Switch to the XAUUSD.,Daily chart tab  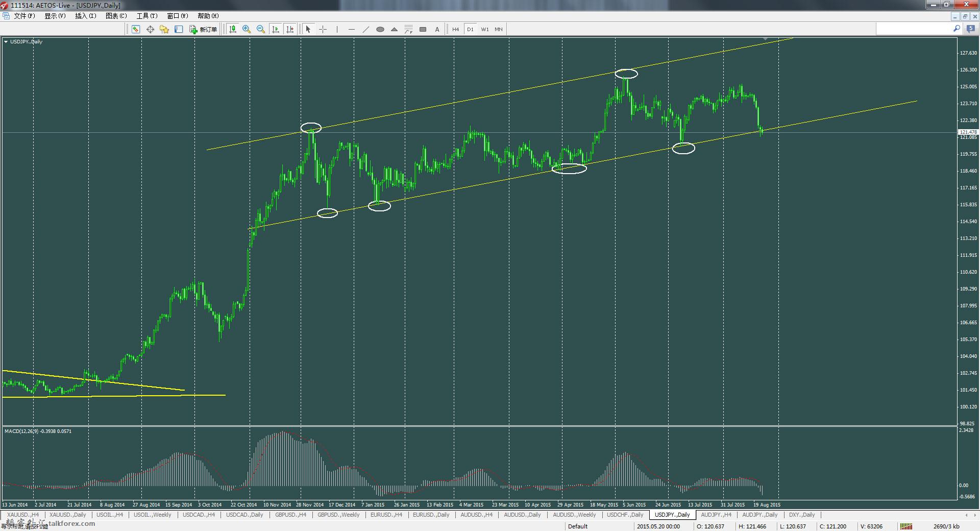click(x=68, y=515)
